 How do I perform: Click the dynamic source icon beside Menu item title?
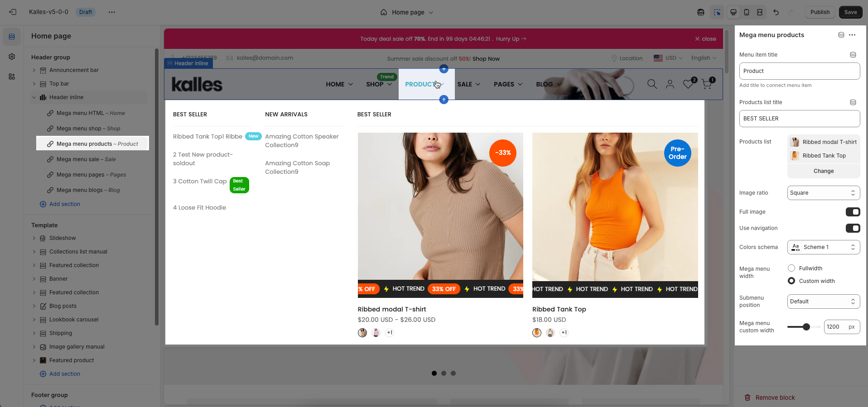pyautogui.click(x=853, y=55)
